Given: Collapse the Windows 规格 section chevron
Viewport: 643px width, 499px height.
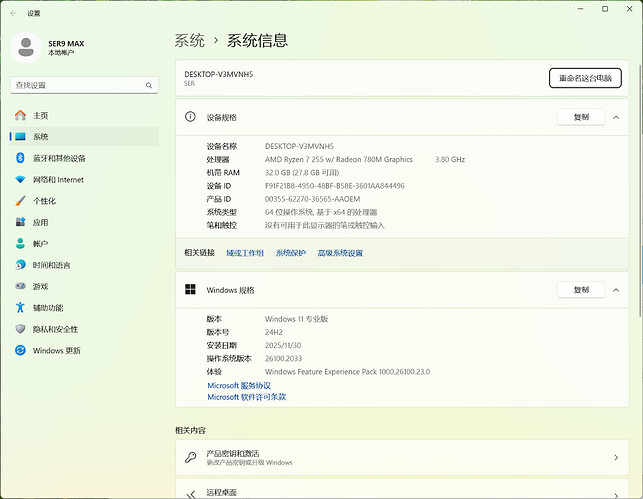Looking at the screenshot, I should coord(614,290).
